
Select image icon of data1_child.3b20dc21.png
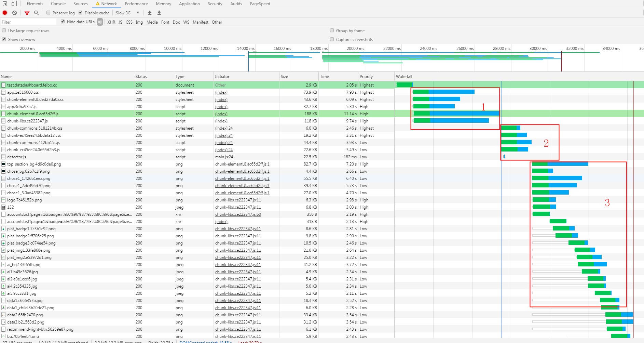(x=3, y=307)
